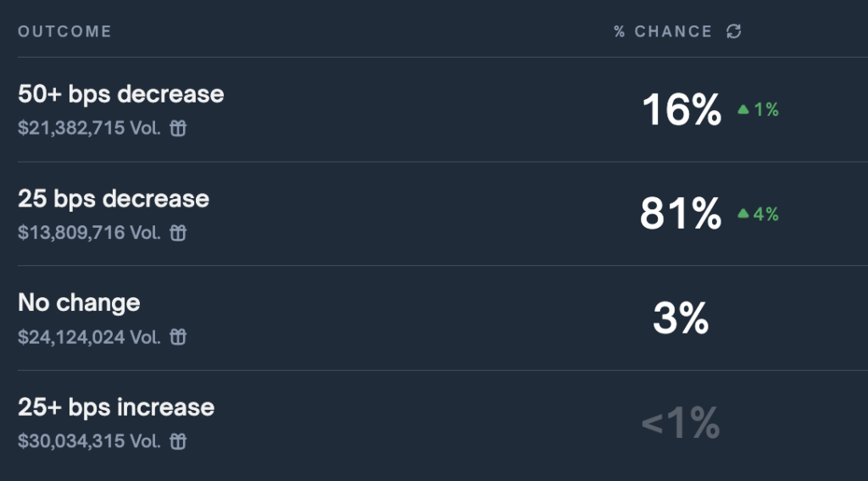Click the $13,809,716 Vol. text

point(89,233)
